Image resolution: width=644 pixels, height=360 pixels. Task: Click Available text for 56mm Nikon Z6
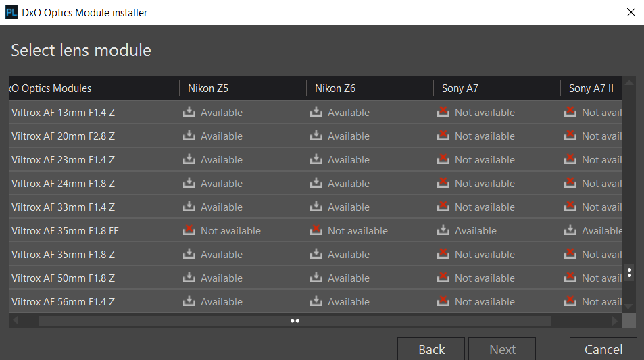point(348,302)
